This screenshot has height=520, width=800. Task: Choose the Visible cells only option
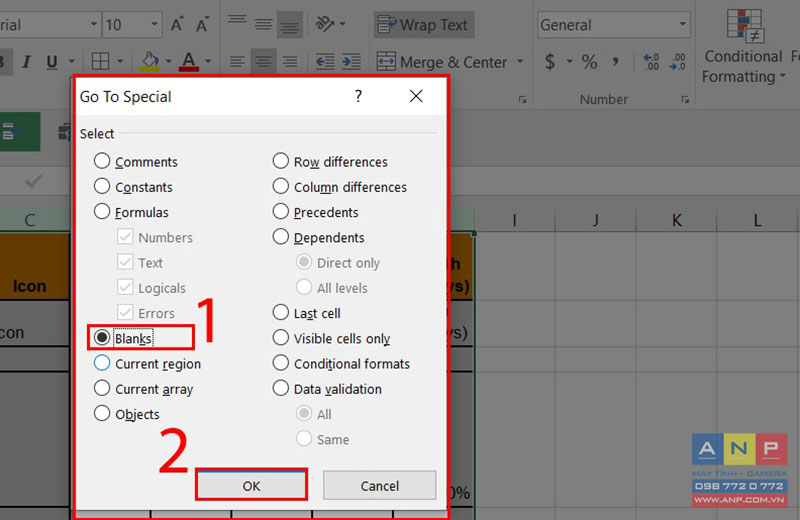332,338
